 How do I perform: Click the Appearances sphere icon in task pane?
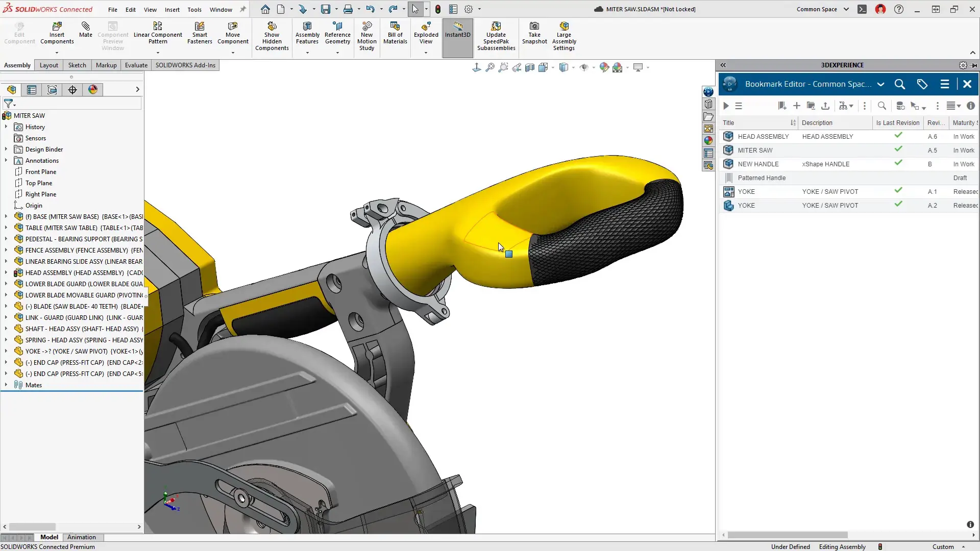708,141
